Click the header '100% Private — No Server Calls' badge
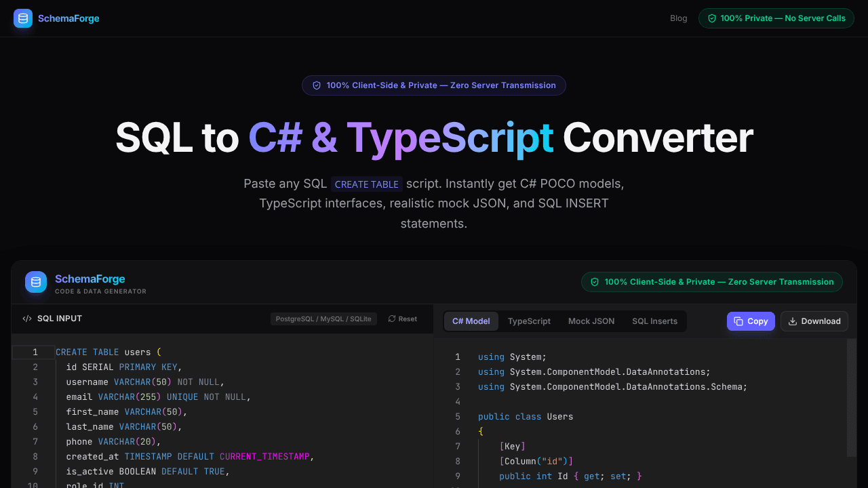The image size is (868, 488). click(776, 18)
